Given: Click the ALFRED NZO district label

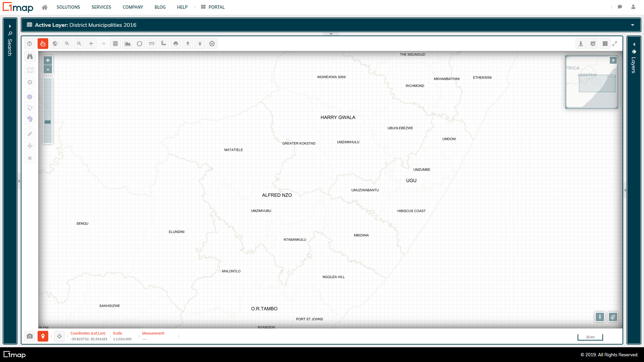Looking at the screenshot, I should pyautogui.click(x=277, y=195).
